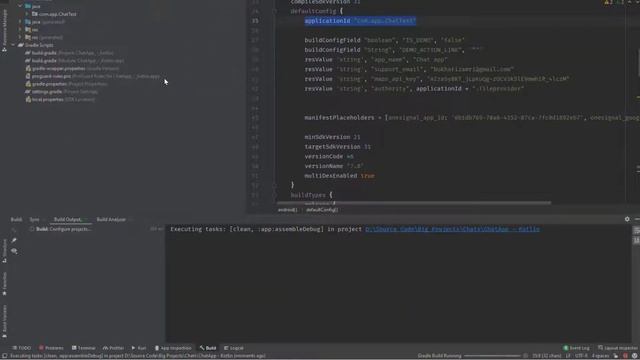Screen dimensions: 640x360
Task: Click the defaultConfig breadcrumb
Action: coord(322,210)
